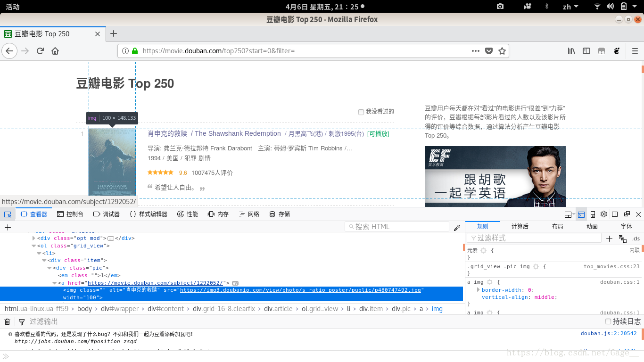
Task: Switch to 计算后 computed styles tab
Action: tap(520, 227)
